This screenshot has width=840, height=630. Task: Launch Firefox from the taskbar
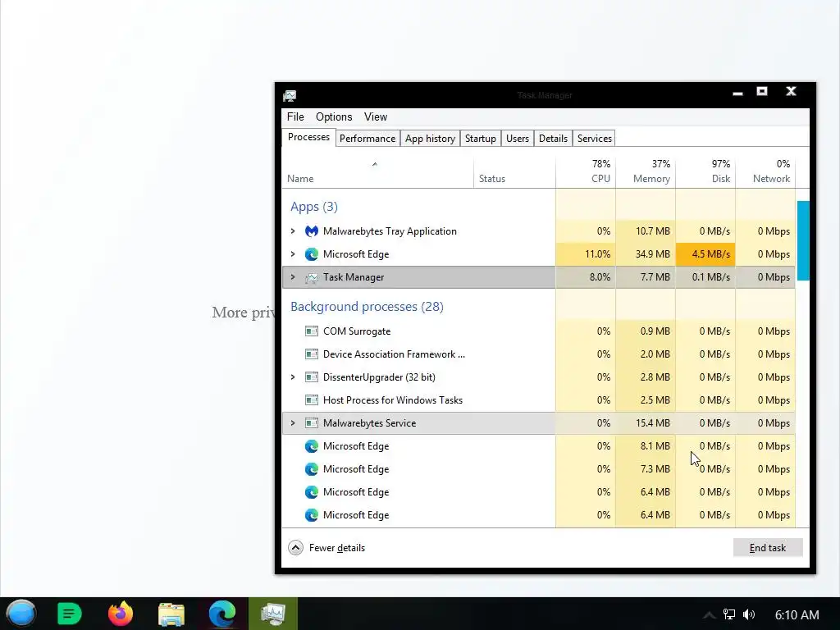pos(121,614)
